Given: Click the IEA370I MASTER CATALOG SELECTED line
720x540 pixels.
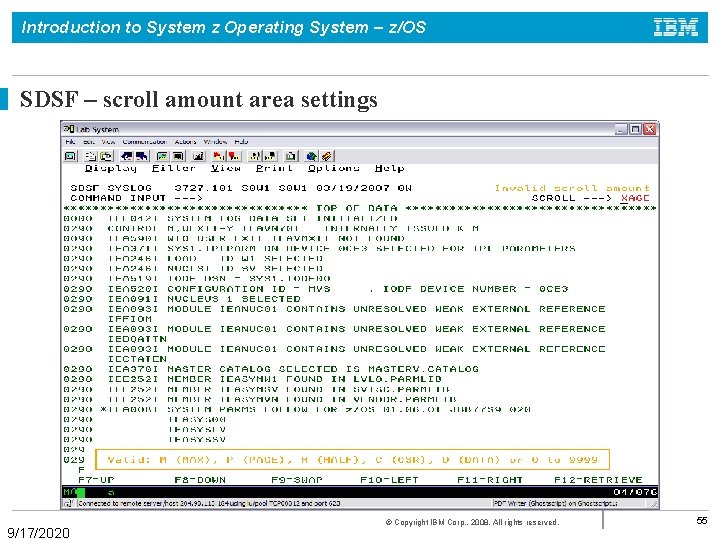Looking at the screenshot, I should pyautogui.click(x=271, y=369).
